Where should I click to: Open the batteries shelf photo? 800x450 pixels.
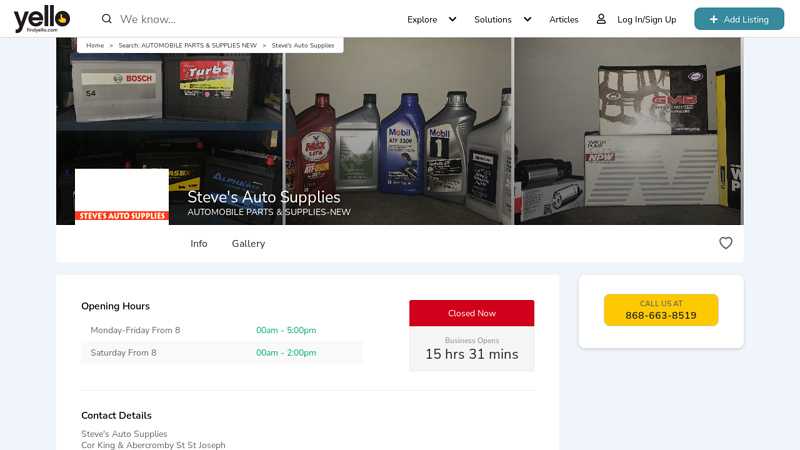169,131
